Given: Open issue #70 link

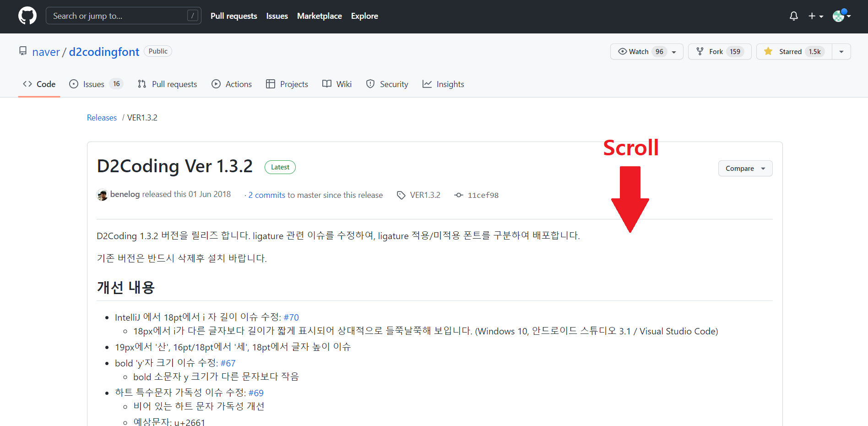Looking at the screenshot, I should click(x=291, y=317).
